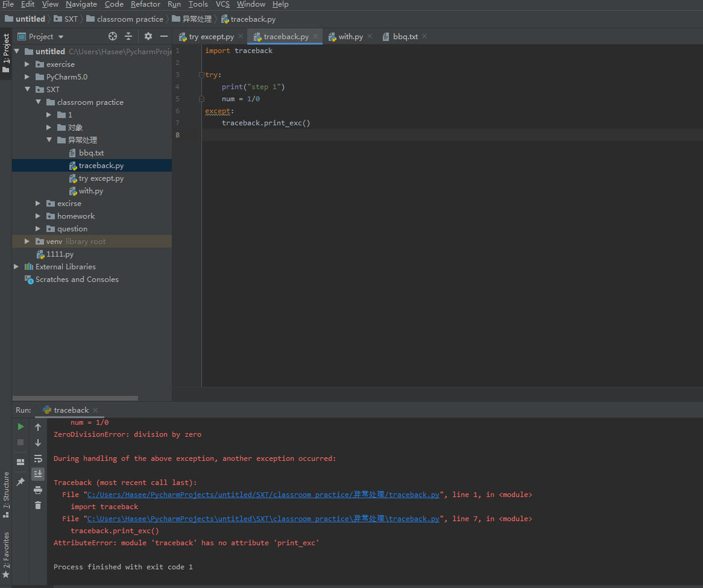
Task: Hide the Project panel with minus icon
Action: 164,36
